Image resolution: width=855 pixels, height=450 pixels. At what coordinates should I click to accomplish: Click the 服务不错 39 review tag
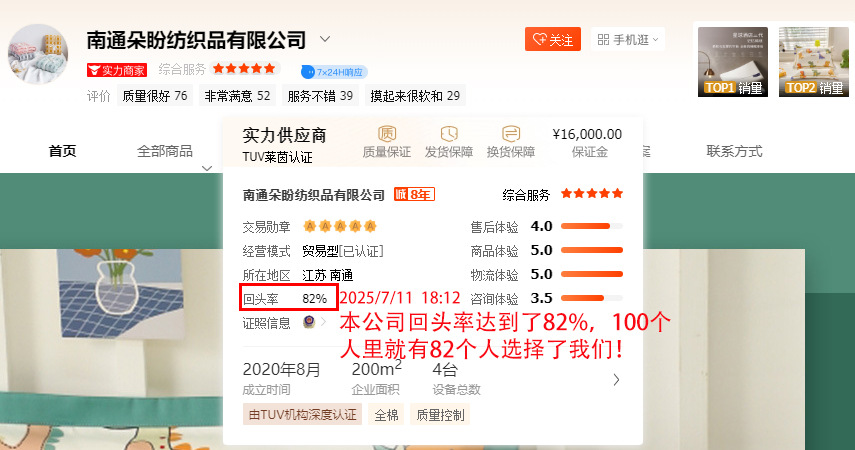[x=320, y=96]
